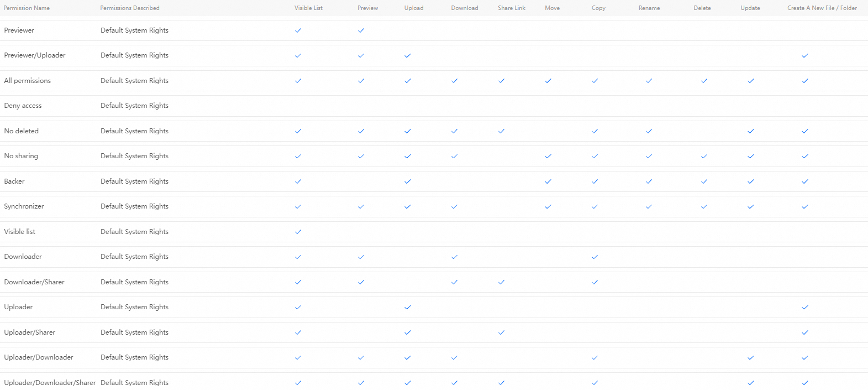The height and width of the screenshot is (390, 868).
Task: Click the Copy column header
Action: click(x=598, y=8)
